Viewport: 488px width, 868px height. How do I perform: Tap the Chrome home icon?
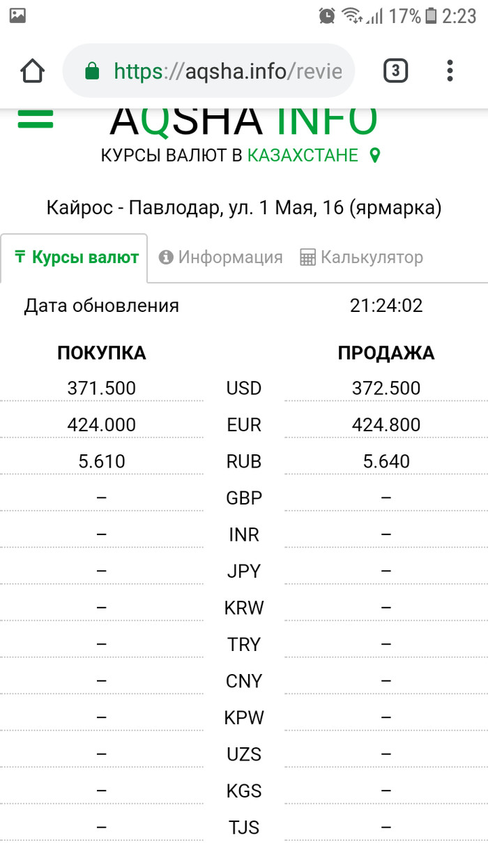coord(33,70)
